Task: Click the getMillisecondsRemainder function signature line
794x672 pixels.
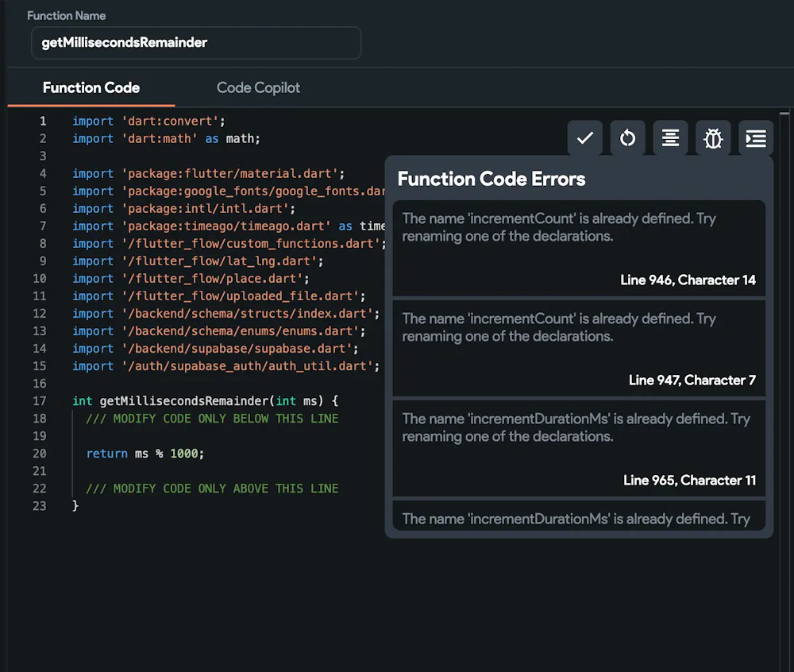Action: [x=205, y=401]
